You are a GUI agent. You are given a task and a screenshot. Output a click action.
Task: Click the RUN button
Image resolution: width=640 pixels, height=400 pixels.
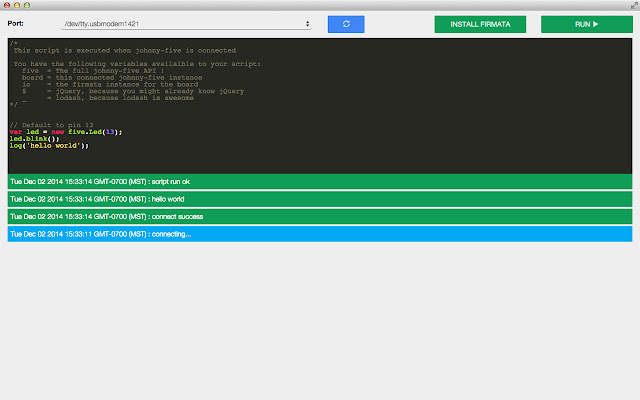[x=587, y=24]
